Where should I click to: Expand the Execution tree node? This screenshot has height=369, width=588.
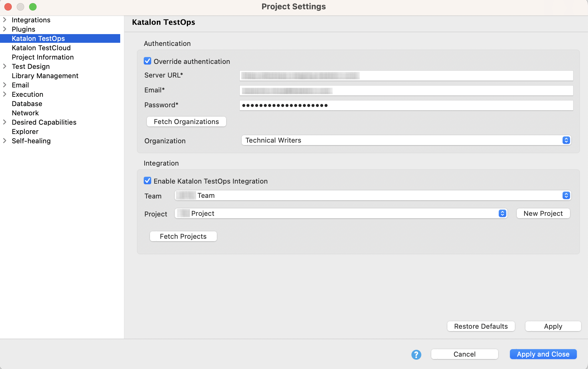coord(5,94)
